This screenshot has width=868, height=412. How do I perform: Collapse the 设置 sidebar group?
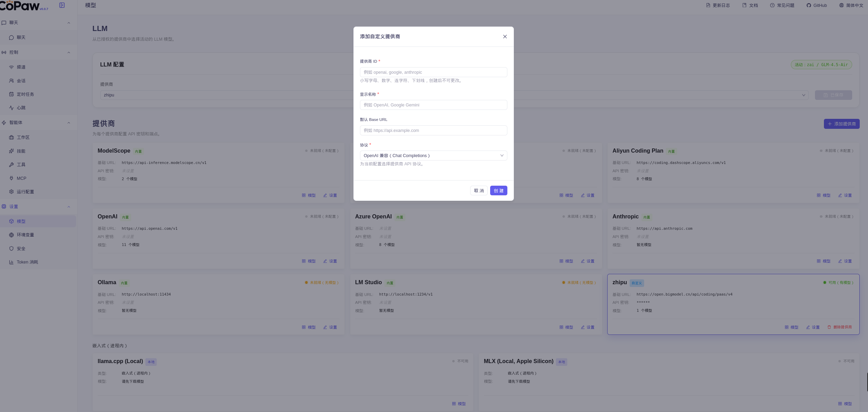pos(69,207)
